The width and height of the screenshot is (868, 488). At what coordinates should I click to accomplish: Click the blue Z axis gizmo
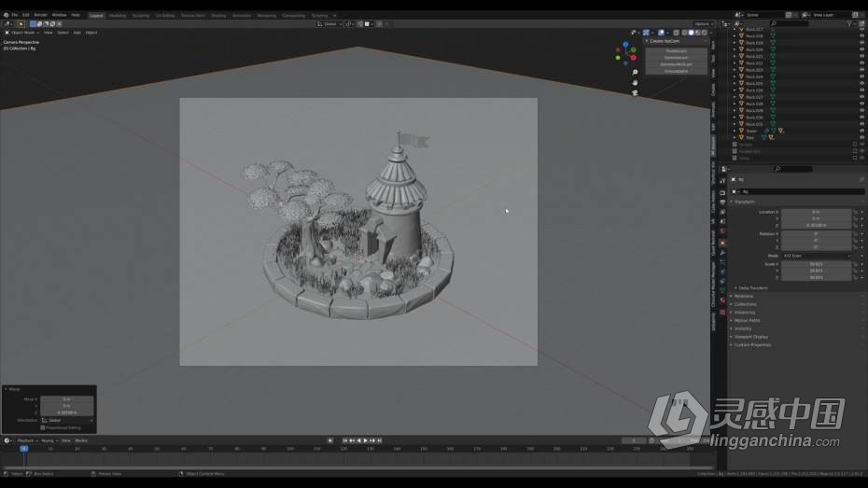click(x=625, y=44)
